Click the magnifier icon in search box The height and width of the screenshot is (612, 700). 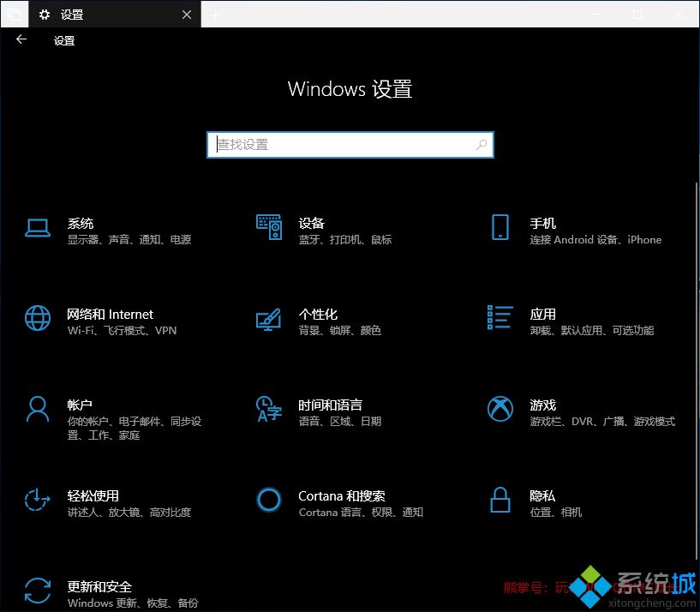coord(482,144)
